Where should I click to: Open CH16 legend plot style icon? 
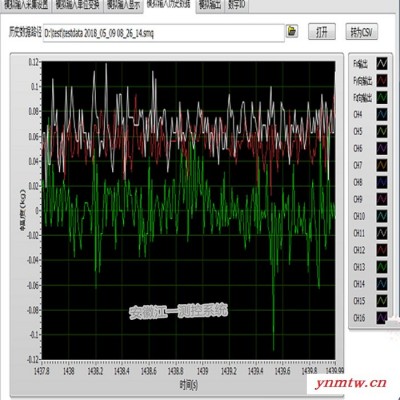pyautogui.click(x=382, y=318)
